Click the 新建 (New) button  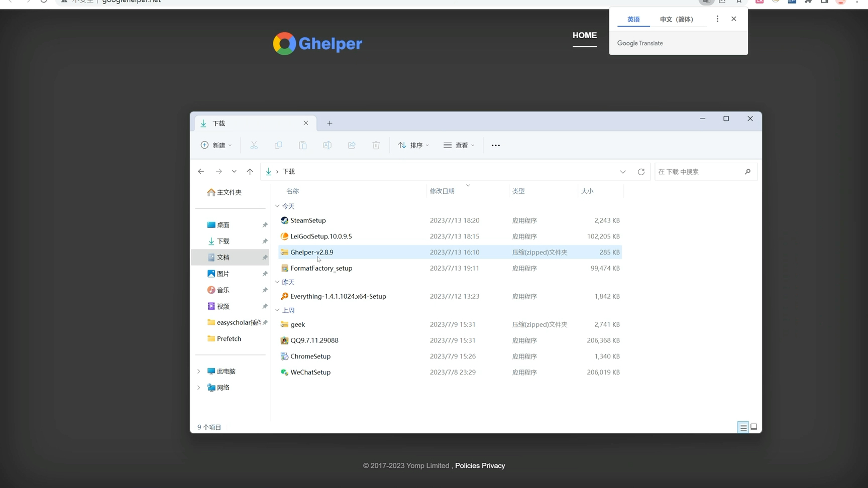click(216, 145)
